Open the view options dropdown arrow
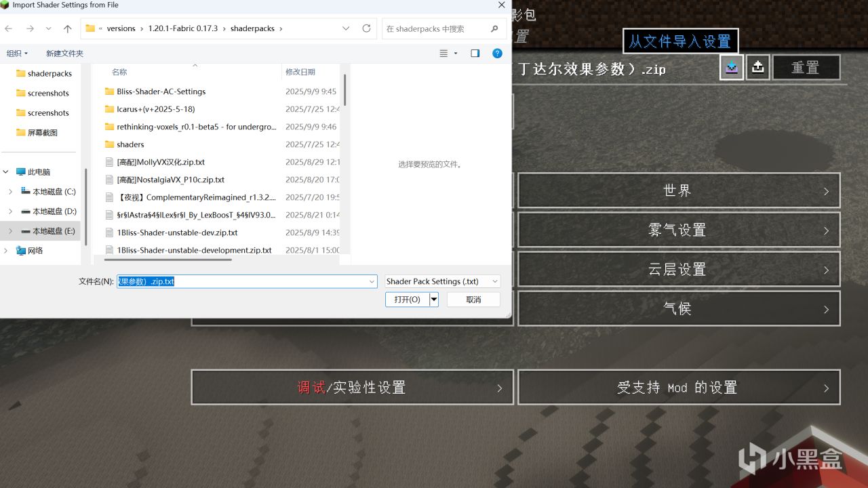 pos(456,53)
